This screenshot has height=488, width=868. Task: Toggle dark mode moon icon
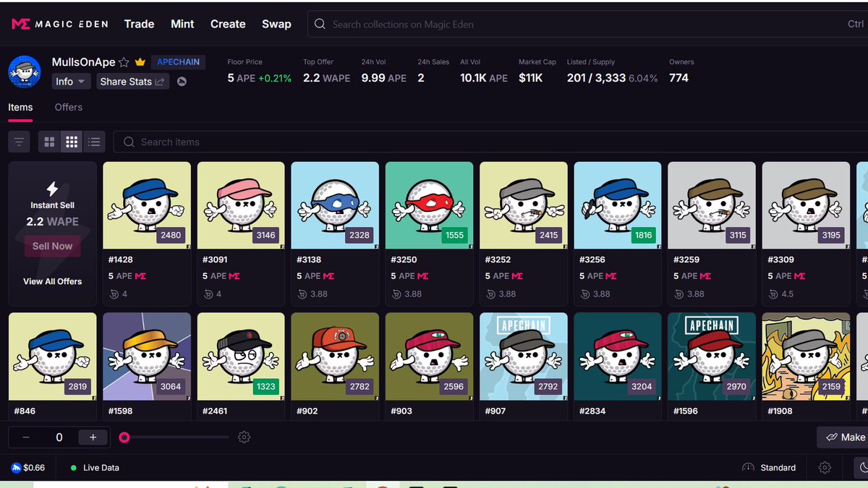coord(862,468)
